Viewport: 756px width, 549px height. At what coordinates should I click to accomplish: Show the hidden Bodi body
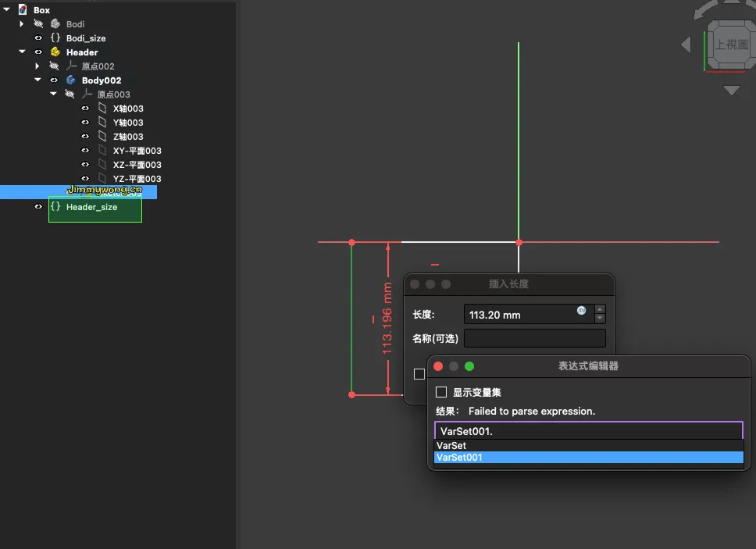click(38, 24)
